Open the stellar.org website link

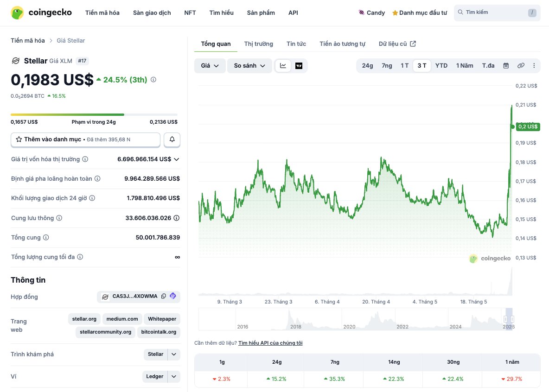point(84,319)
